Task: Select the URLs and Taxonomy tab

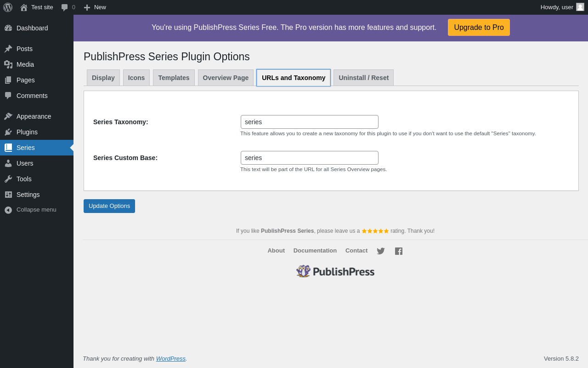Action: pyautogui.click(x=294, y=78)
